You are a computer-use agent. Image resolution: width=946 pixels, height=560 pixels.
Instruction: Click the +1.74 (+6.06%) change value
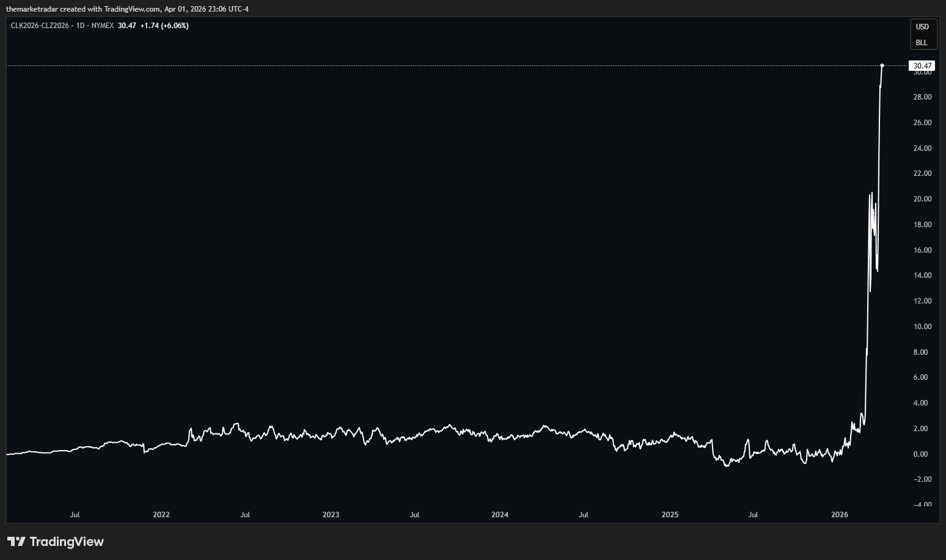pyautogui.click(x=164, y=26)
